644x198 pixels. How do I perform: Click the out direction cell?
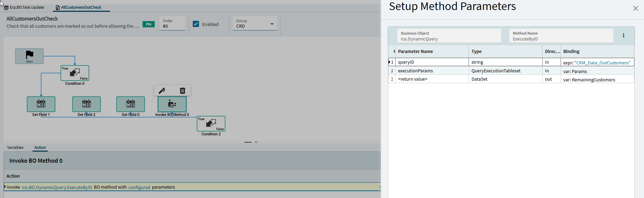point(552,79)
